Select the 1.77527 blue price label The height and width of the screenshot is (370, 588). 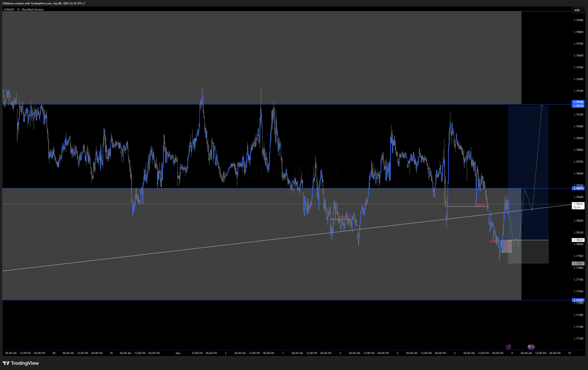click(578, 300)
